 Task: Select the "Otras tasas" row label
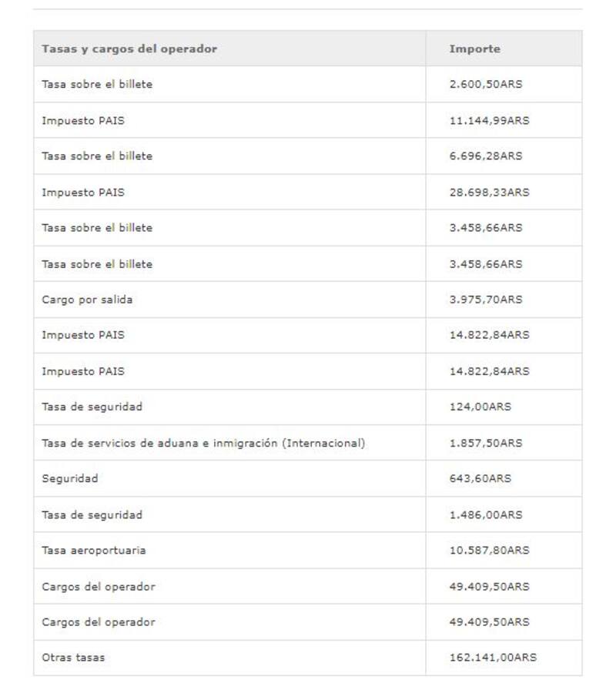73,658
